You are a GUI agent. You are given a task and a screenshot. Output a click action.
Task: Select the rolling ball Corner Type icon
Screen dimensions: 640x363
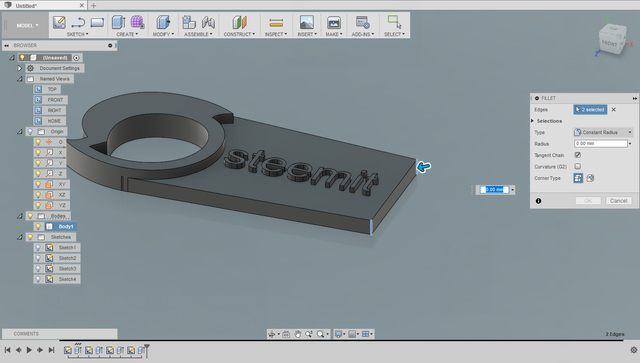(578, 178)
